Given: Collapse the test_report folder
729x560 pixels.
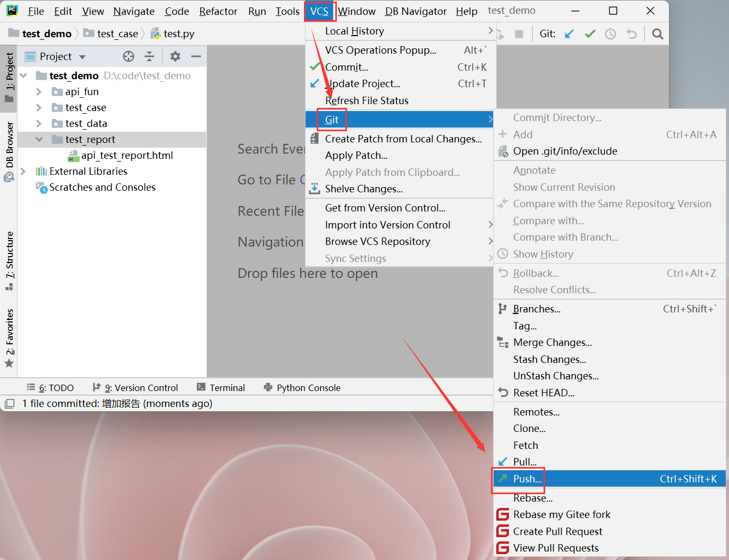Looking at the screenshot, I should 39,140.
